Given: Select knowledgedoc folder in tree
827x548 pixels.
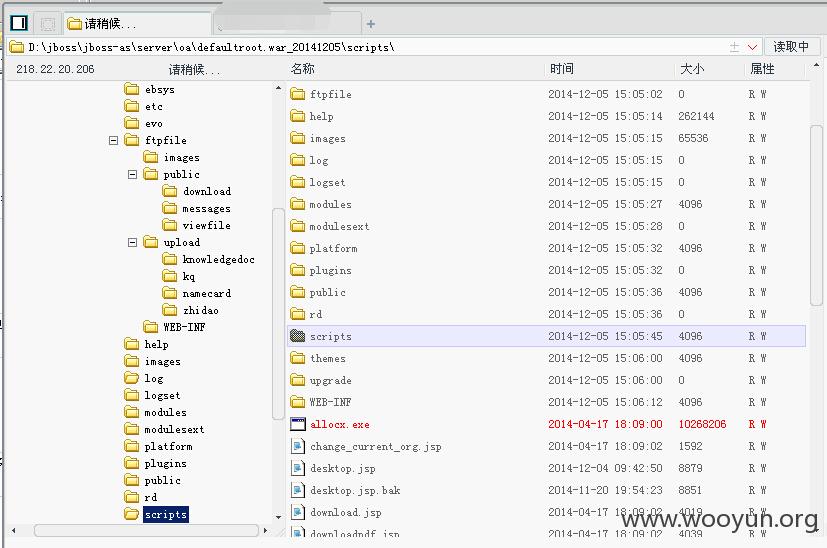Looking at the screenshot, I should (x=218, y=259).
